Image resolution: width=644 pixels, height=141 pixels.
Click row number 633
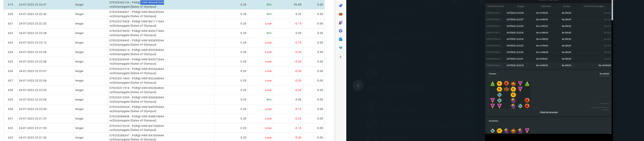pos(11,137)
